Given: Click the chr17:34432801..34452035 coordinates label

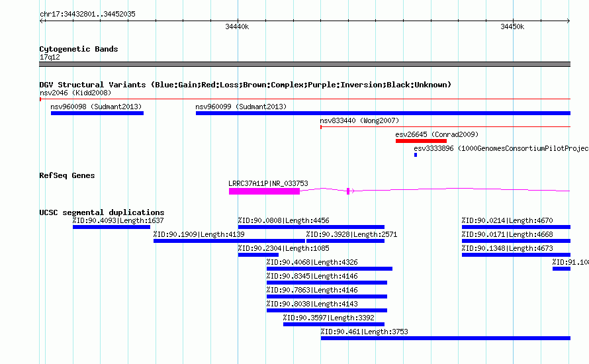Looking at the screenshot, I should (87, 14).
